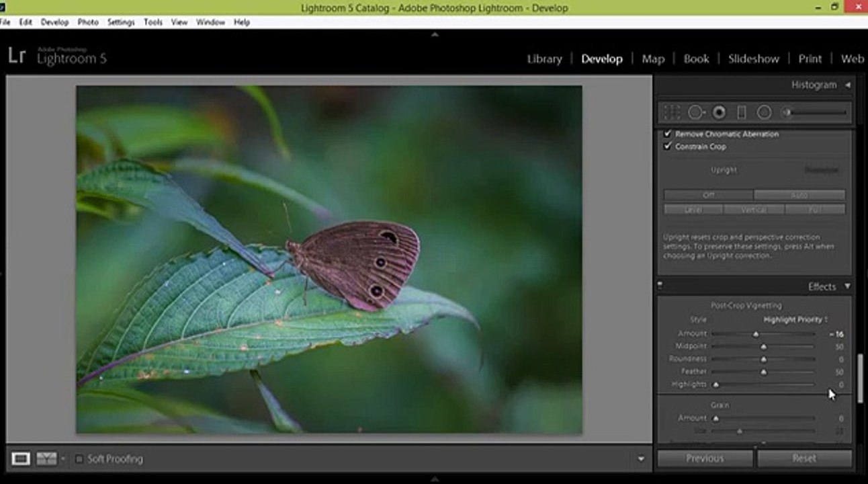Click the Upright Off button

pyautogui.click(x=708, y=195)
